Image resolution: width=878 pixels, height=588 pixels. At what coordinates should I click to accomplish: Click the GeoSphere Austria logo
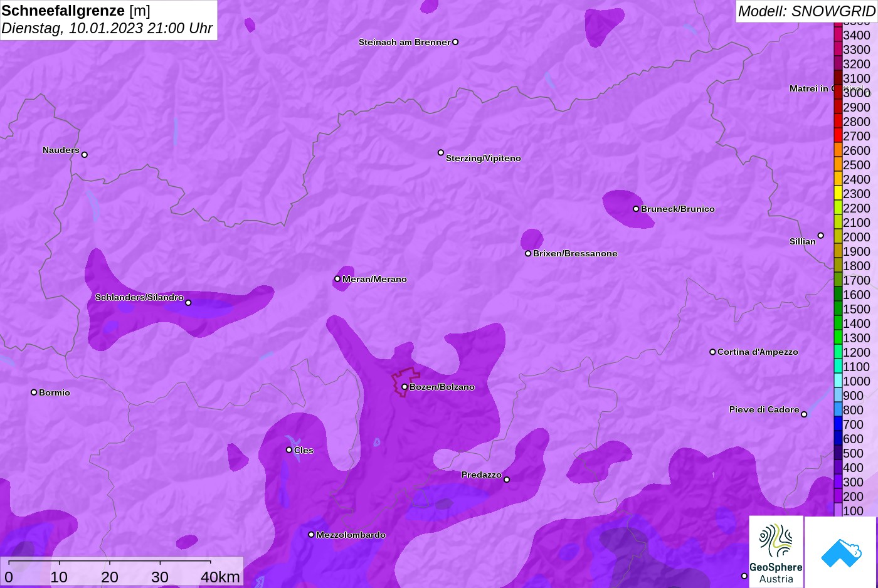tap(776, 552)
